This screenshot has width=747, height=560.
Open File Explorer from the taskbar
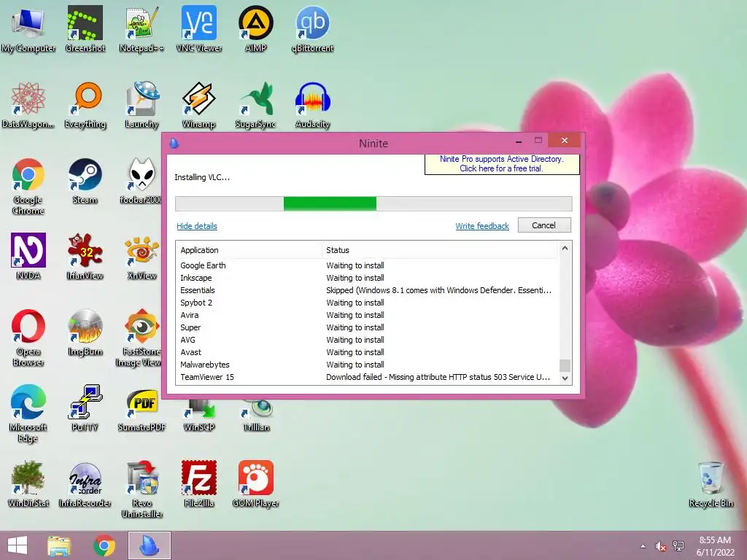(58, 545)
